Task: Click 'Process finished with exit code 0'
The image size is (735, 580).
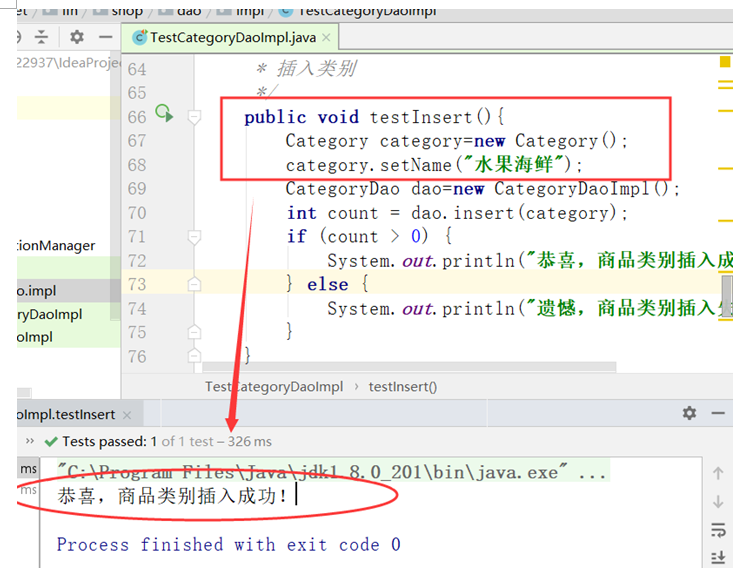Action: point(229,545)
